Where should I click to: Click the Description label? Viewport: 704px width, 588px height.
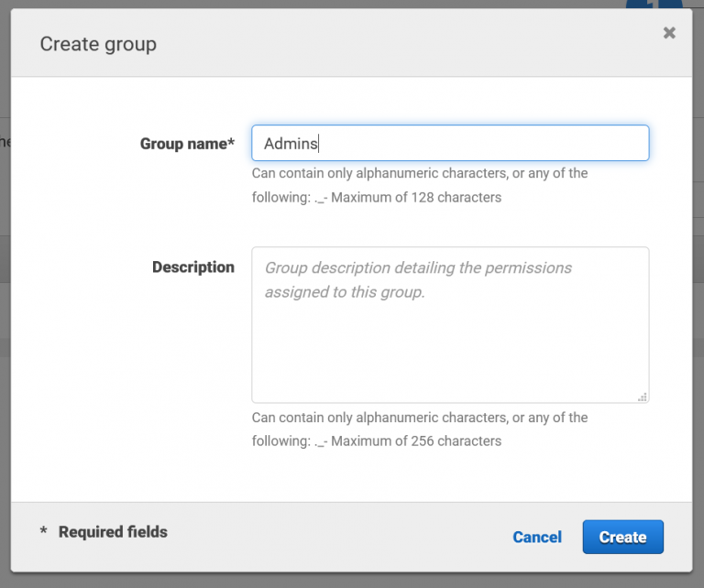coord(193,267)
